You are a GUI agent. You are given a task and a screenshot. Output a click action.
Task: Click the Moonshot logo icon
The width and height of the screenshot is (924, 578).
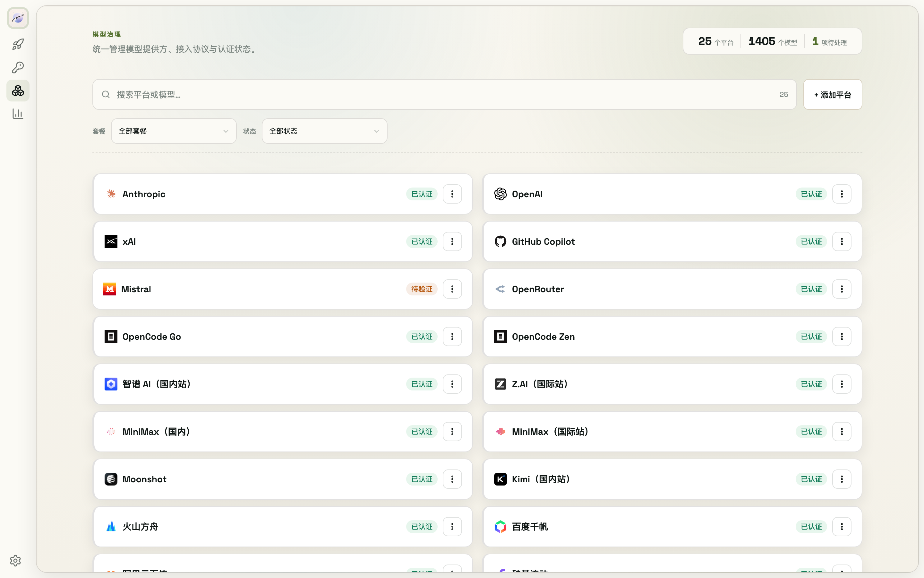[x=111, y=479]
